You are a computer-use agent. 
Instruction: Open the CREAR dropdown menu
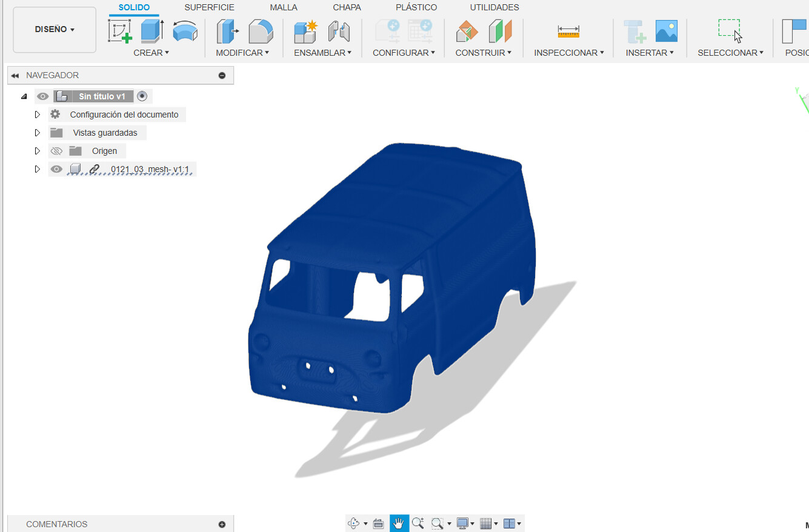[151, 53]
